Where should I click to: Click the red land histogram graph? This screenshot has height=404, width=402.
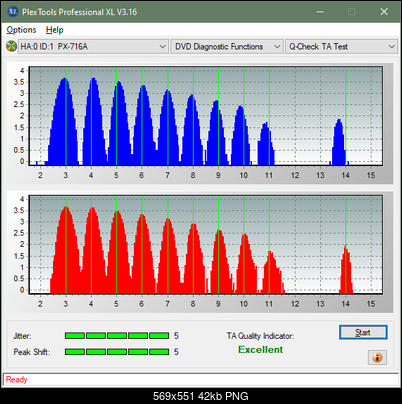pos(206,245)
